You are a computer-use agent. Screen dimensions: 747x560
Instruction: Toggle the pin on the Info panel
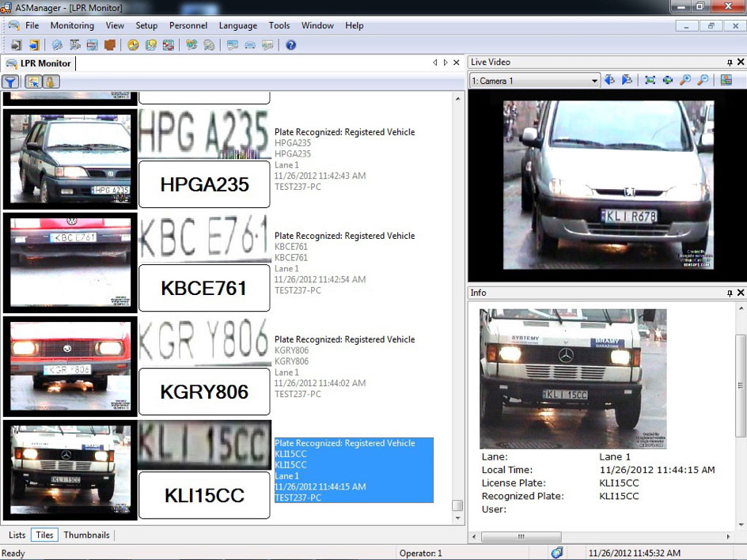(730, 293)
